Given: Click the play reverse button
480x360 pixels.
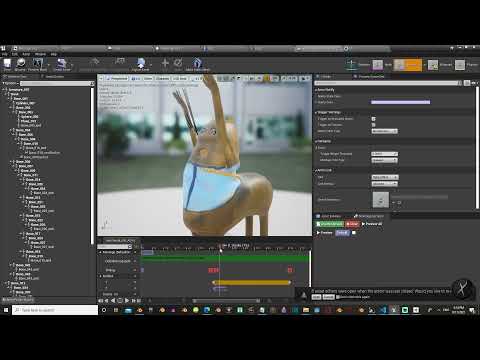Looking at the screenshot, I should [113, 301].
